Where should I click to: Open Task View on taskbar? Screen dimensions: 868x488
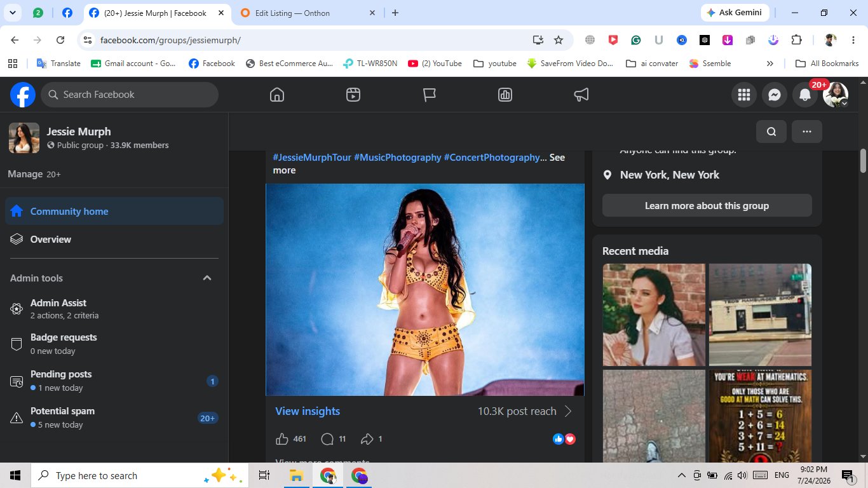(264, 475)
